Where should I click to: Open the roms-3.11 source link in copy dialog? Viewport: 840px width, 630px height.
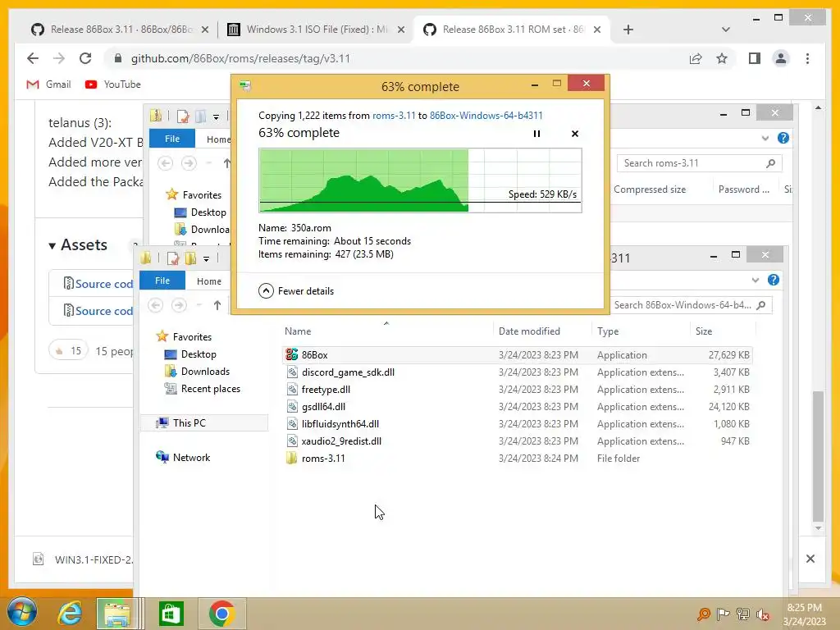pyautogui.click(x=394, y=115)
